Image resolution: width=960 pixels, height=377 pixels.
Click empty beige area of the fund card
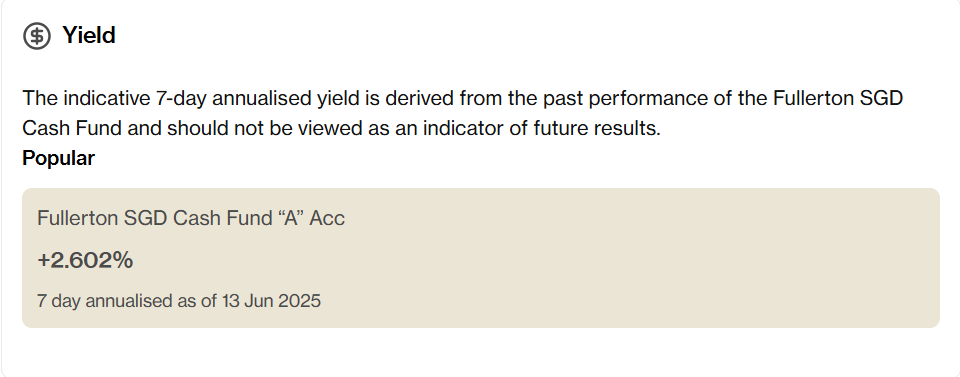[612, 269]
